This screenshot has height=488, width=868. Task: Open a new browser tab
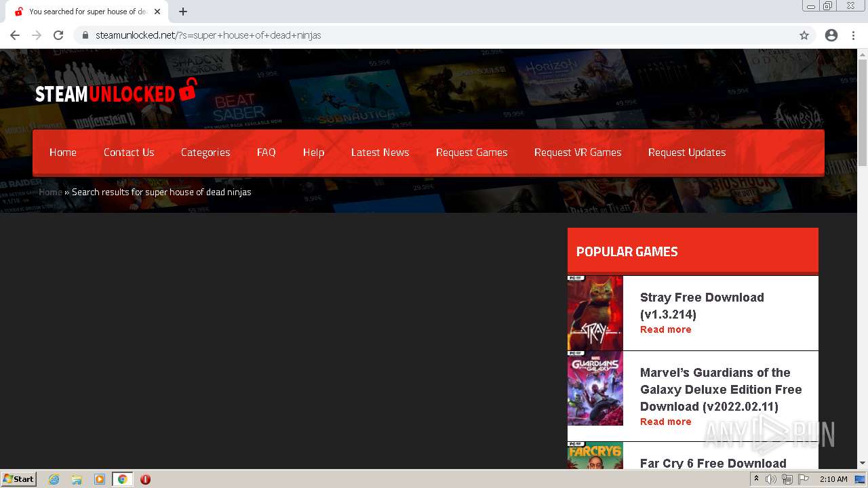click(183, 12)
